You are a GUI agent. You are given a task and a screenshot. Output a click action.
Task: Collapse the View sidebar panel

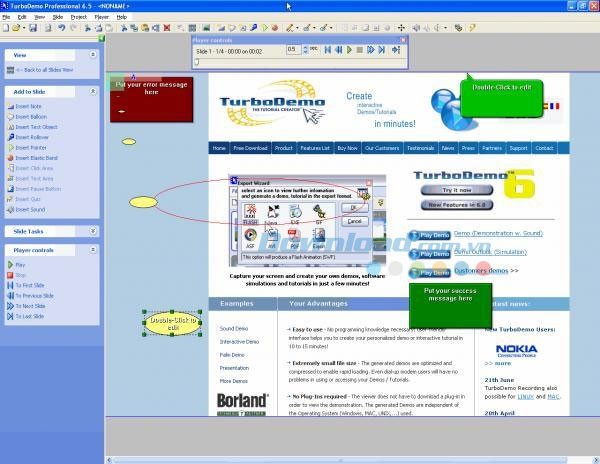pyautogui.click(x=93, y=55)
